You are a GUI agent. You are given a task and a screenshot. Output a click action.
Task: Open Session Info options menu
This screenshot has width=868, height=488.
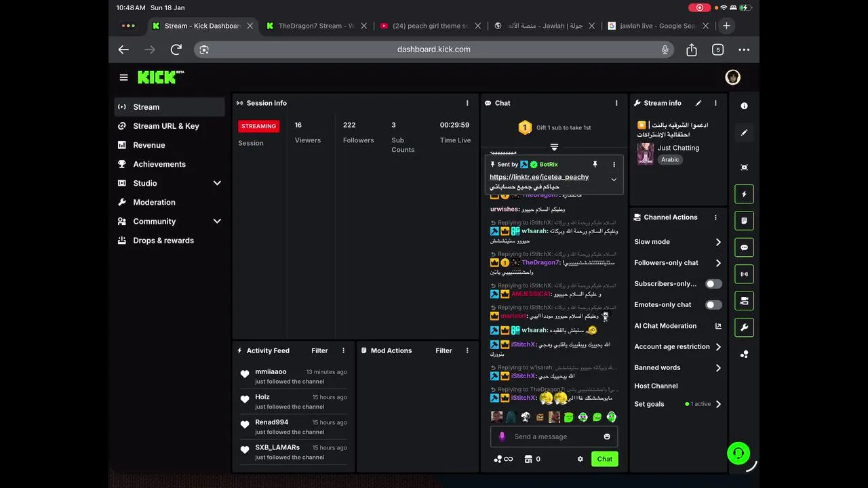[x=467, y=103]
